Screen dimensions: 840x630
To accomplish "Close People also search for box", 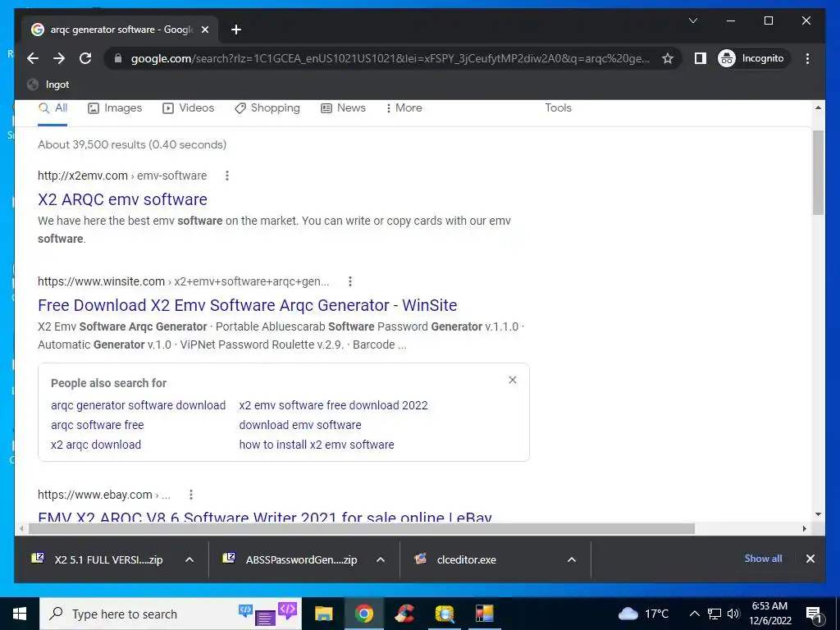I will [513, 380].
